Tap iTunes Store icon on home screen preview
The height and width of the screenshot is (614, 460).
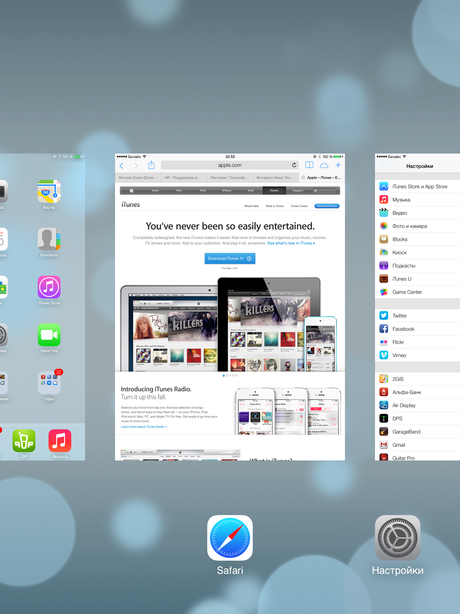(x=49, y=287)
